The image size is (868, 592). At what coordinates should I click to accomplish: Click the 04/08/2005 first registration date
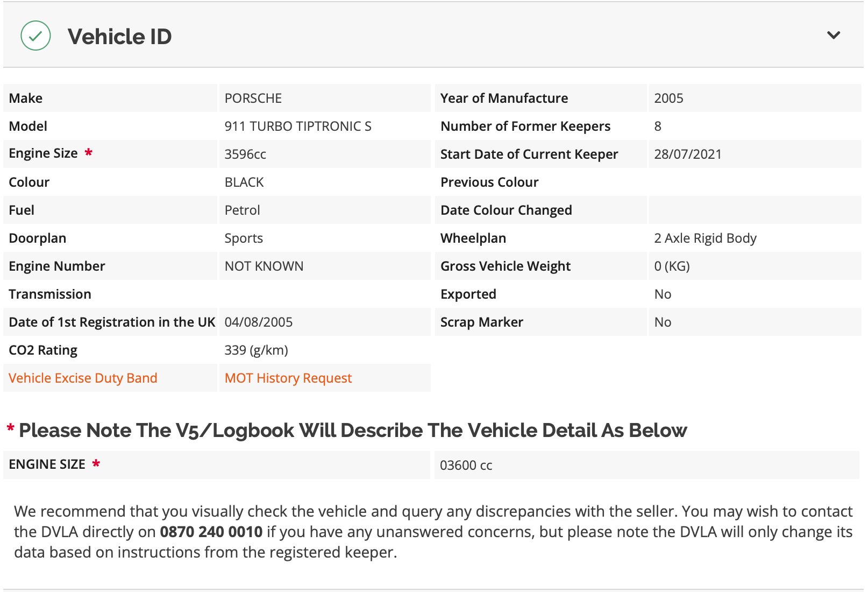pos(258,322)
